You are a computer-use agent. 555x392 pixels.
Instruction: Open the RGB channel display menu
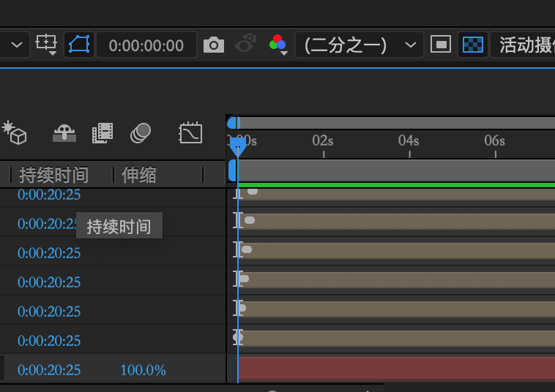tap(277, 45)
